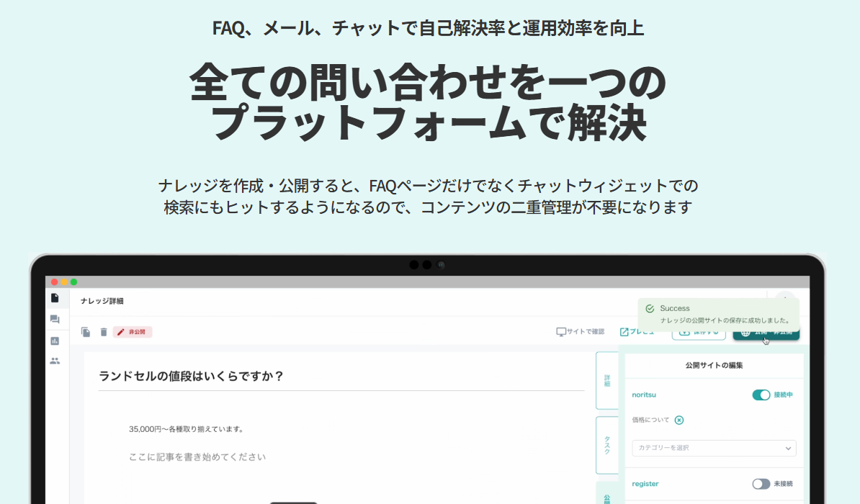Screen dimensions: 860x504
Task: Click the FAQ、メール、チャット subtitle line
Action: [428, 28]
